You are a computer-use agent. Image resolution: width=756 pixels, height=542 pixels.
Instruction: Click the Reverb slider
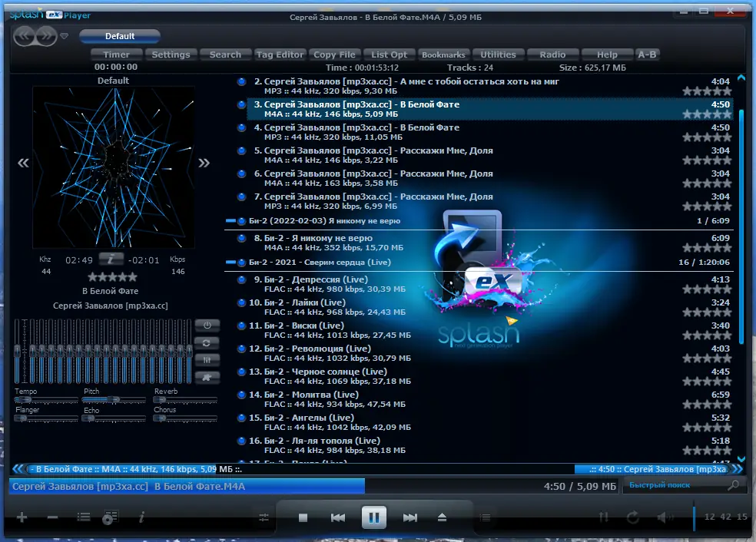tap(185, 400)
